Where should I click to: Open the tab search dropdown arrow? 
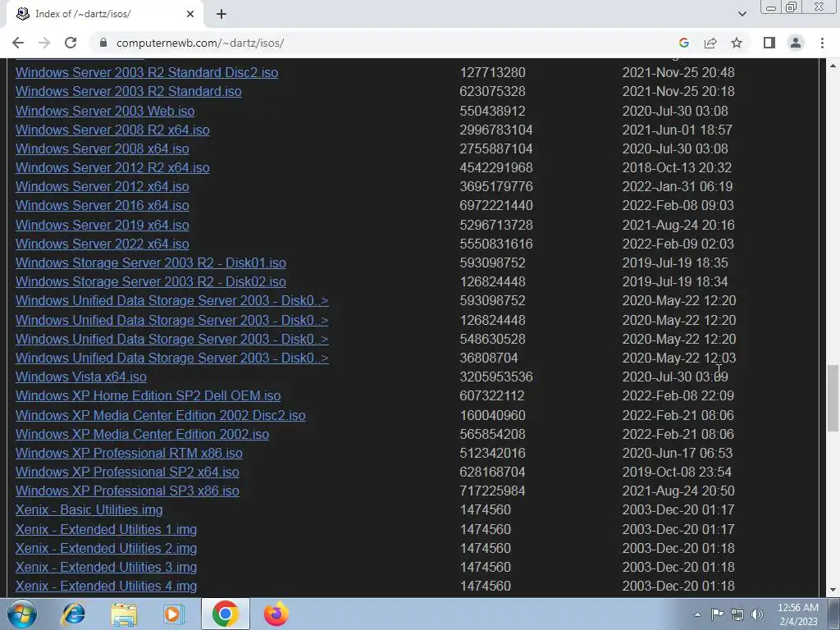click(742, 14)
